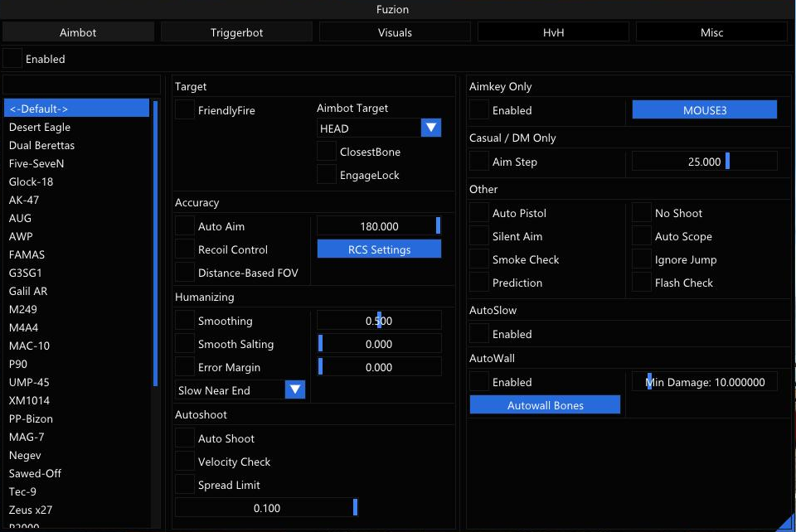Tick the No Shoot checkbox
Image resolution: width=796 pixels, height=532 pixels.
coord(642,213)
